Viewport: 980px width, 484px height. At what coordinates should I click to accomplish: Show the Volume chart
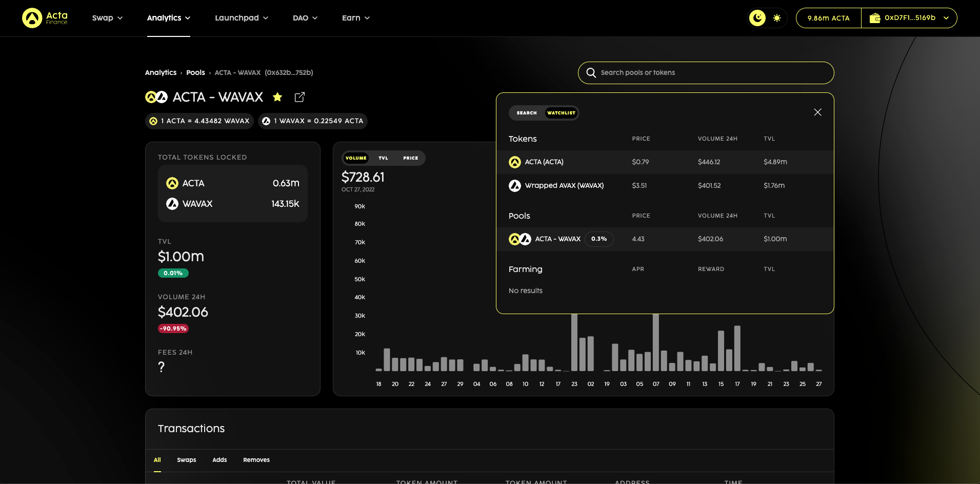[x=356, y=158]
